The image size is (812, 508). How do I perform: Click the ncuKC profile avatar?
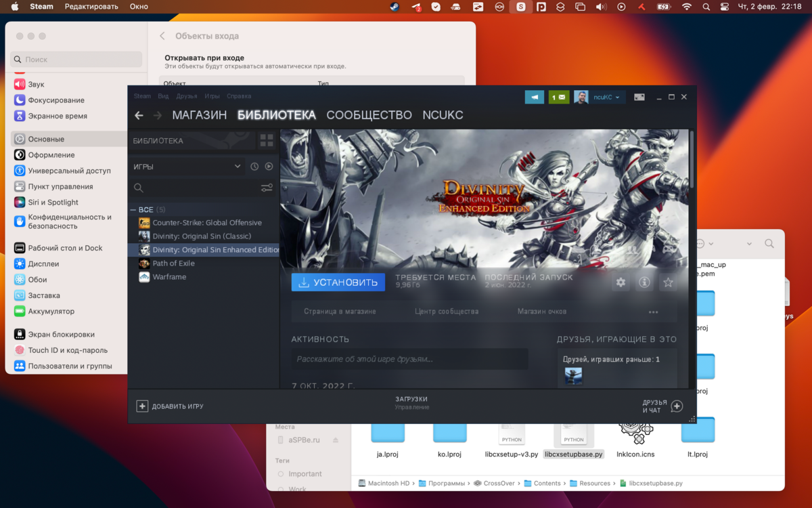coord(581,98)
